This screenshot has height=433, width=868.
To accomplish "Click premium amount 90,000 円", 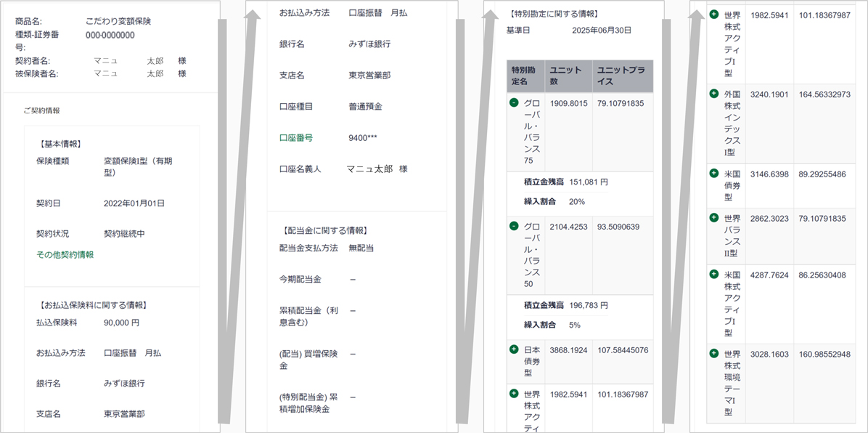I will 121,322.
